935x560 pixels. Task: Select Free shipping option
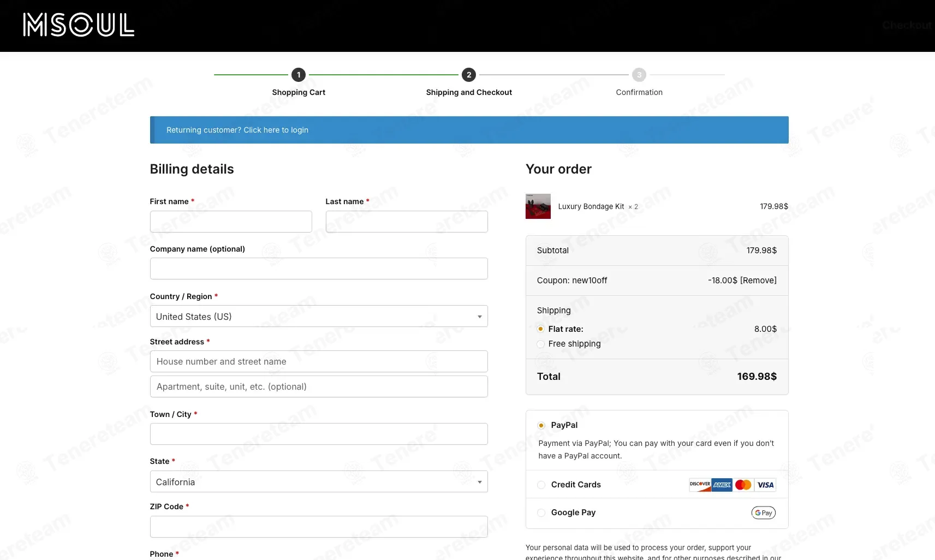tap(540, 344)
